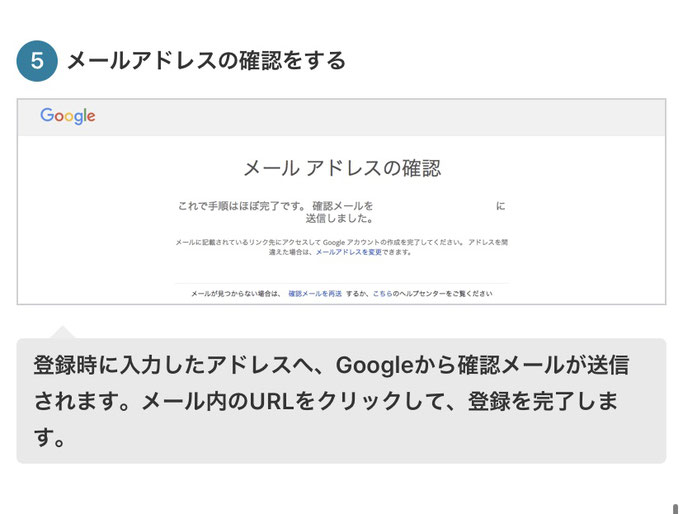Click the 送信しました。 text line
The height and width of the screenshot is (514, 683).
[339, 218]
